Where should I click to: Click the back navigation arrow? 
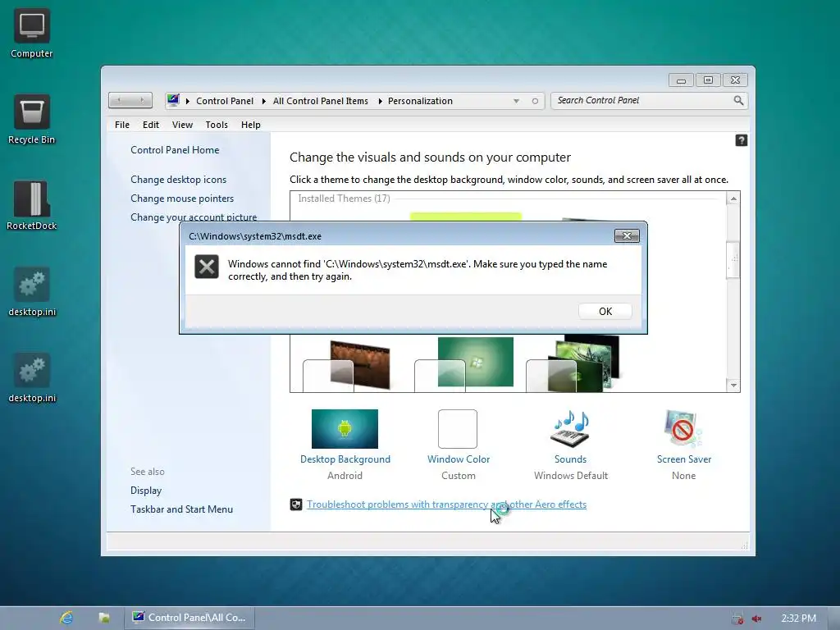pyautogui.click(x=119, y=100)
